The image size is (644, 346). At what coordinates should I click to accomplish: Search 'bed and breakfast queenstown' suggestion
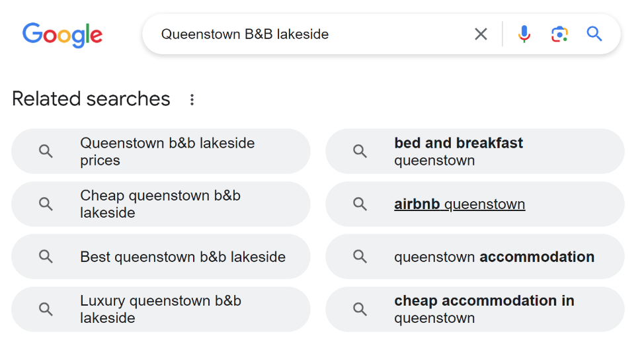click(475, 151)
